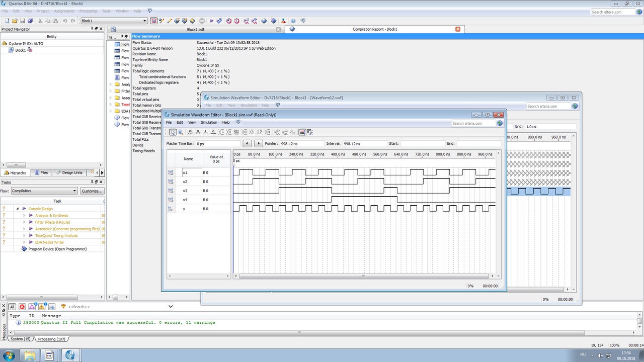
Task: Click the Open folder icon in Quartus toolbar
Action: coord(15,21)
